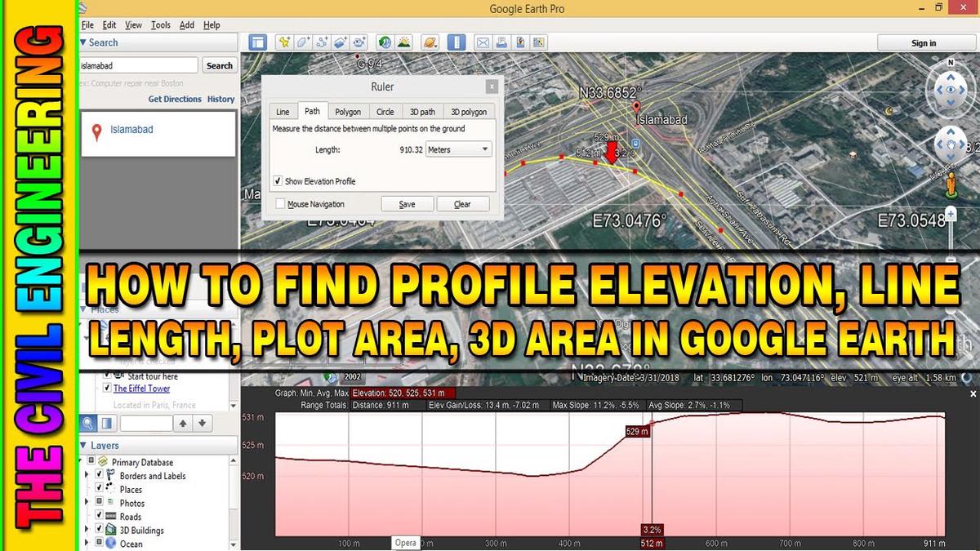The width and height of the screenshot is (980, 551).
Task: Switch to the Polygon tab in Ruler
Action: click(x=349, y=111)
